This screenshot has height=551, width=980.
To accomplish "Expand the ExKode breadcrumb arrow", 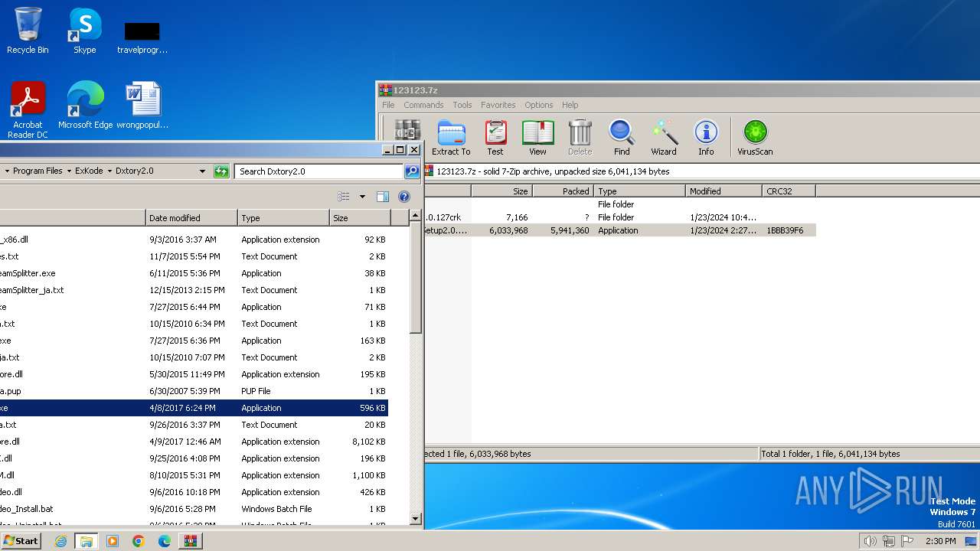I will click(109, 171).
